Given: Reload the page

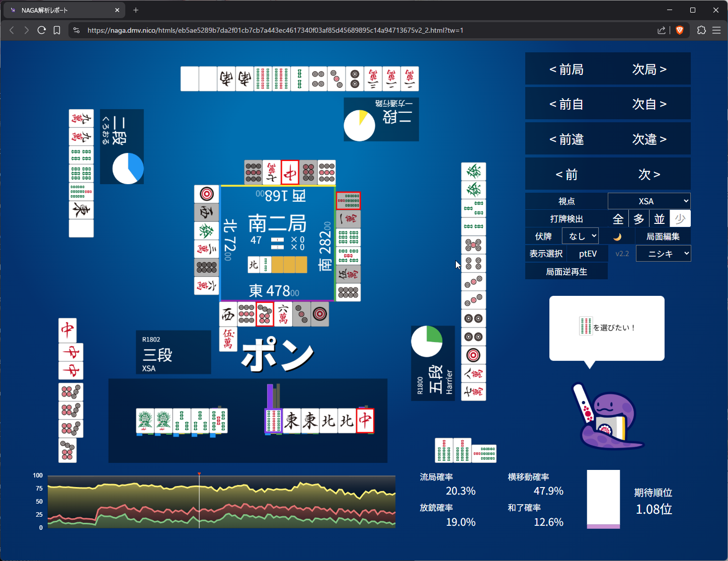Looking at the screenshot, I should pos(42,30).
